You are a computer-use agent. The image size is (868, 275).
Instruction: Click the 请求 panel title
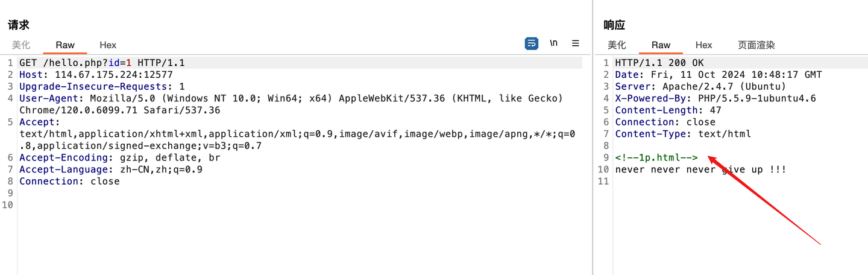[19, 25]
